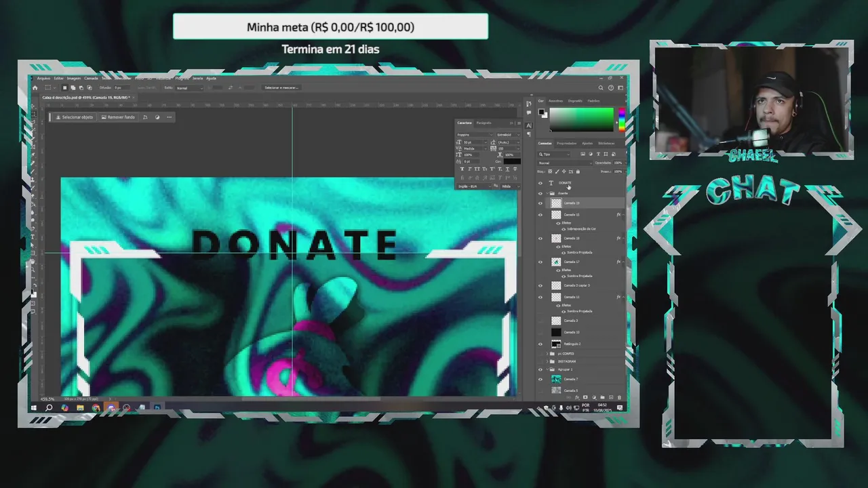Open more options on the contextual task bar

170,117
